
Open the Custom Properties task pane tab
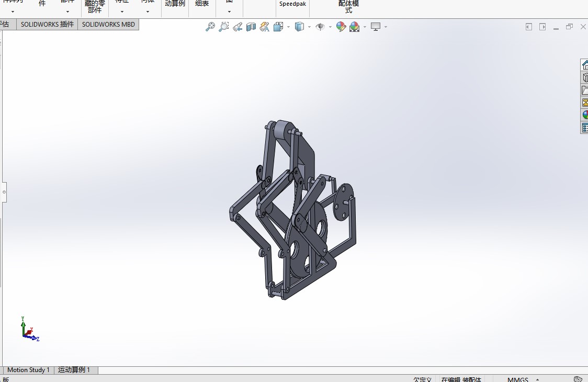[585, 128]
